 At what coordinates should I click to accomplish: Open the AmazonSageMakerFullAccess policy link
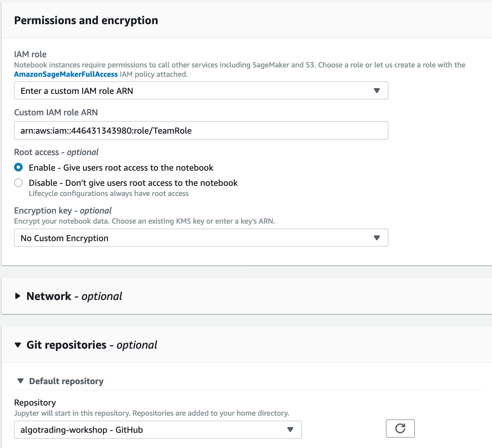click(x=66, y=74)
